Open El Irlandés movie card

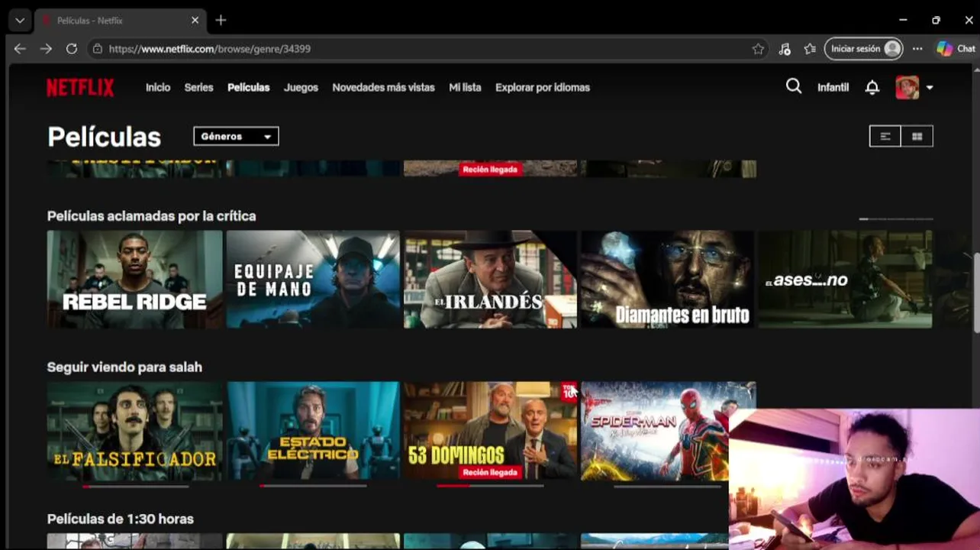click(490, 280)
